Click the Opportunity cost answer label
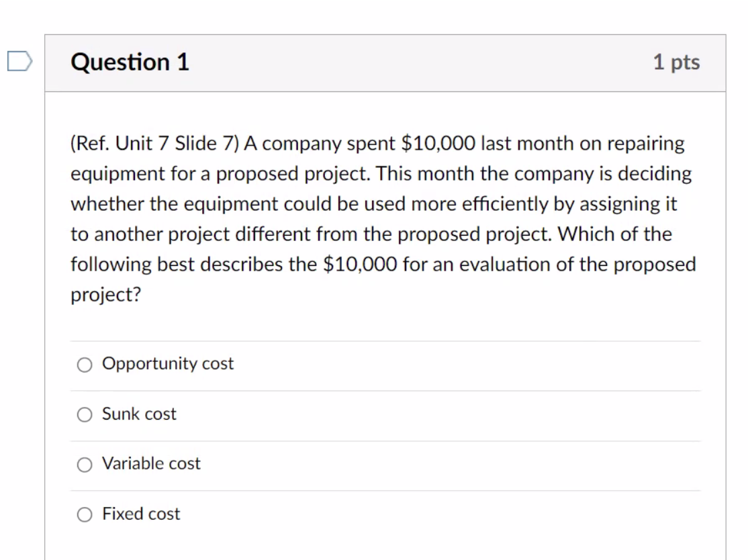Viewport: 748px width, 560px height. coord(167,364)
